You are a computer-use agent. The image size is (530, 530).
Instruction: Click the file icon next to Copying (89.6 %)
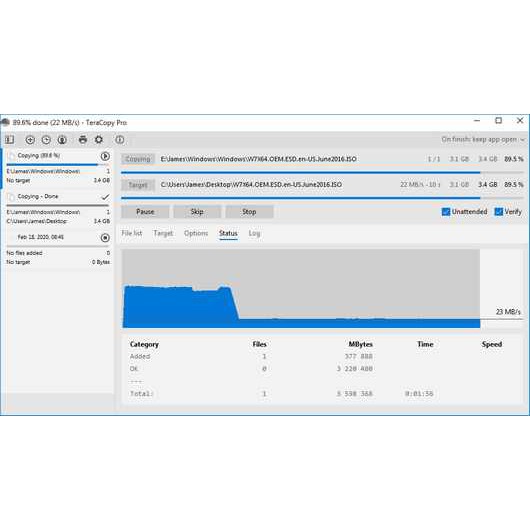click(x=11, y=156)
